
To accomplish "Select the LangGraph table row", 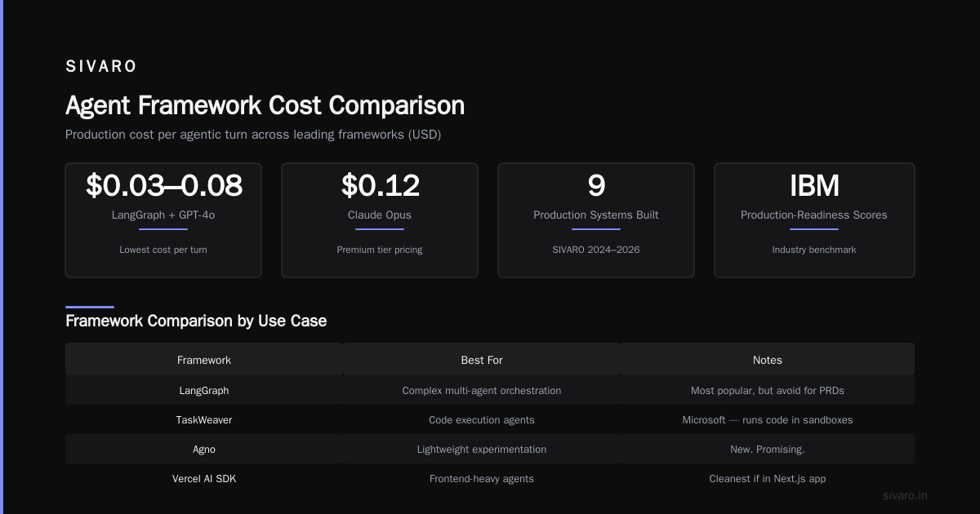I will (490, 391).
